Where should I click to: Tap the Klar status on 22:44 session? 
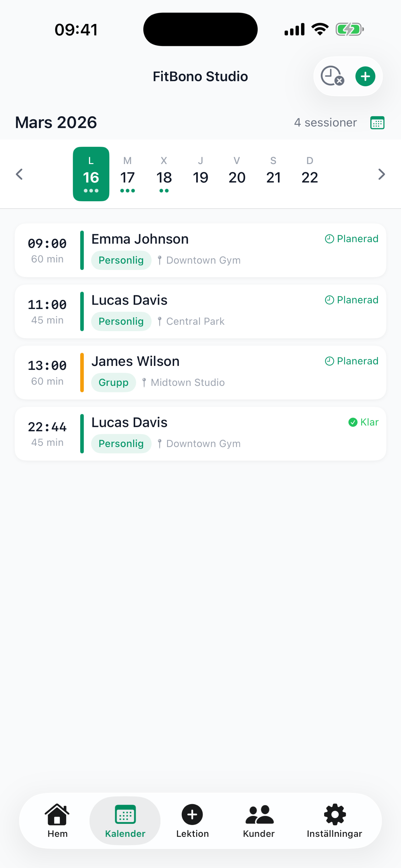click(363, 422)
